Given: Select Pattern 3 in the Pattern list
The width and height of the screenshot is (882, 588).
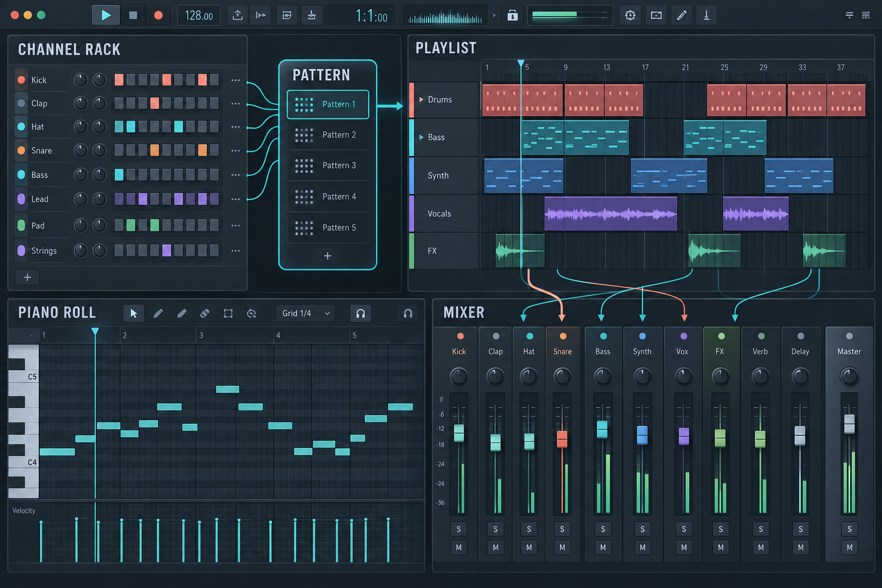Looking at the screenshot, I should tap(328, 165).
